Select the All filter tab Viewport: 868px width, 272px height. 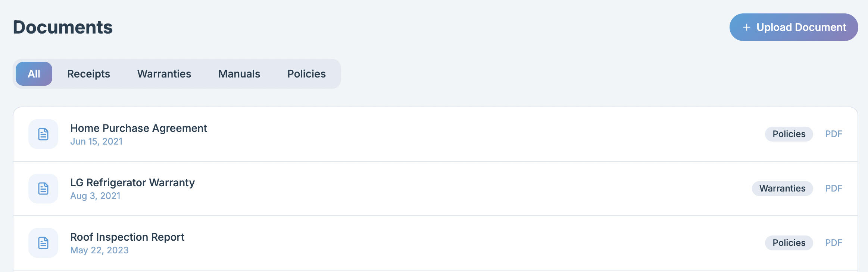[x=34, y=74]
